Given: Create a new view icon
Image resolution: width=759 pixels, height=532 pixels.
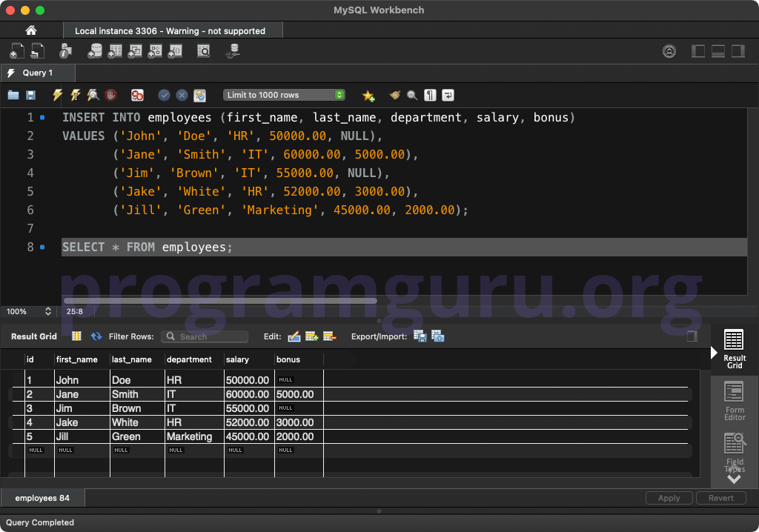Looking at the screenshot, I should coord(135,51).
